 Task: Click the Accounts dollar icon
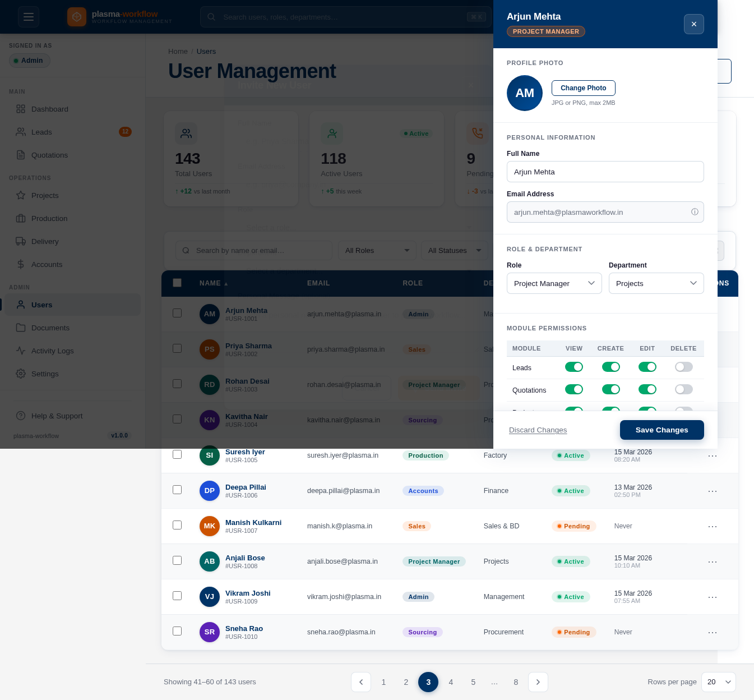(21, 264)
